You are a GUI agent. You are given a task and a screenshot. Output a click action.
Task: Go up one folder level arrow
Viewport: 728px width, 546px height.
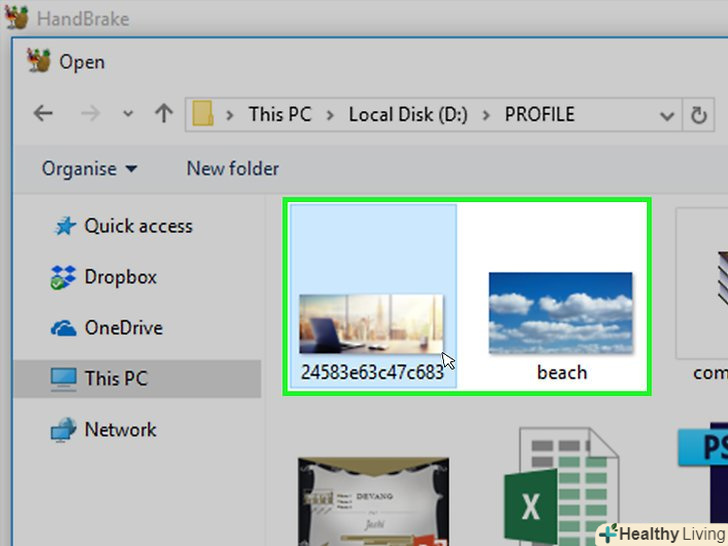click(x=164, y=113)
